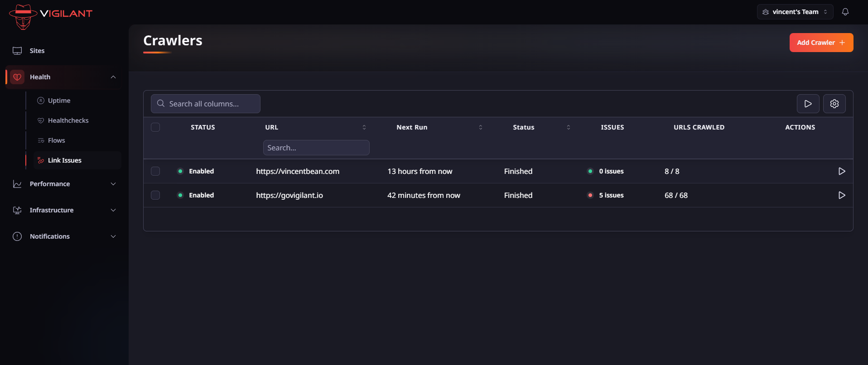Click the Sites monitor icon
The width and height of the screenshot is (868, 365).
click(x=17, y=51)
